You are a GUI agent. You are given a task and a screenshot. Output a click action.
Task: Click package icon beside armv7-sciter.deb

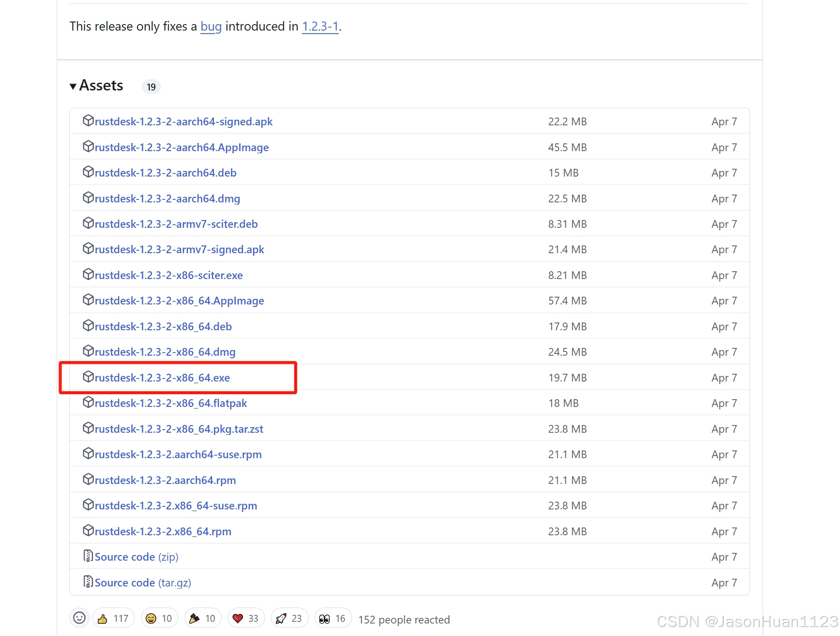pos(88,223)
